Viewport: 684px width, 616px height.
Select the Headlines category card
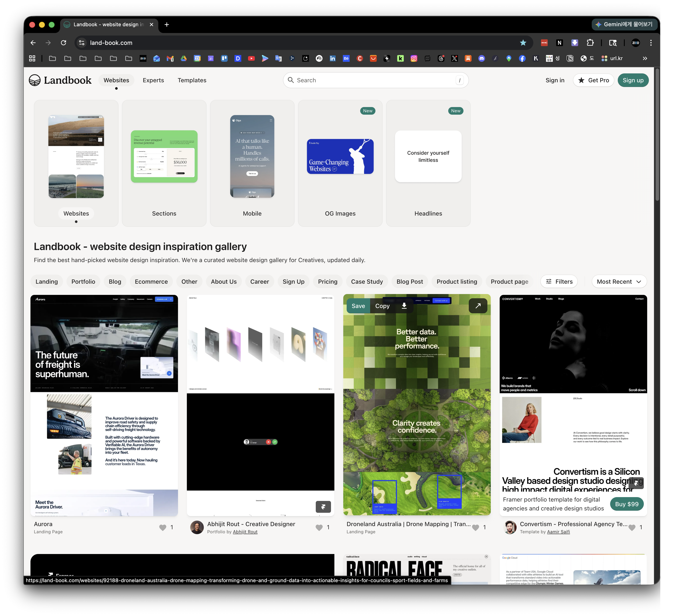428,163
